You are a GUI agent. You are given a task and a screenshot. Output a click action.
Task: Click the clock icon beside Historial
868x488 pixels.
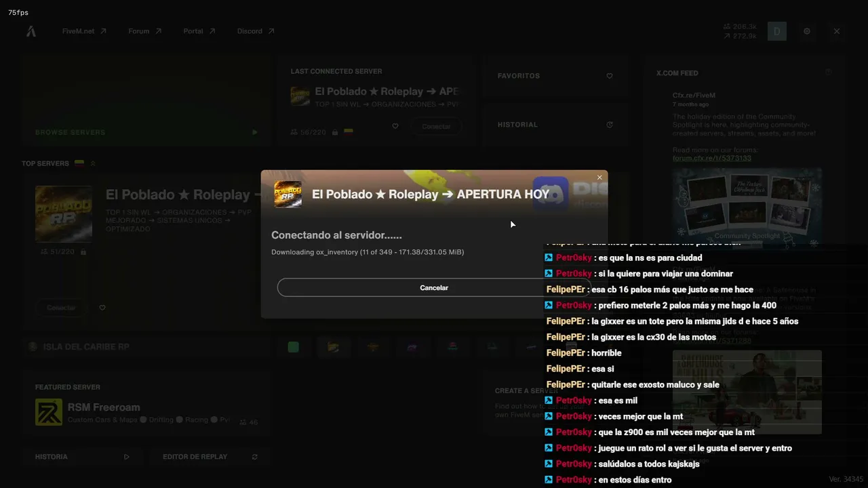click(610, 125)
